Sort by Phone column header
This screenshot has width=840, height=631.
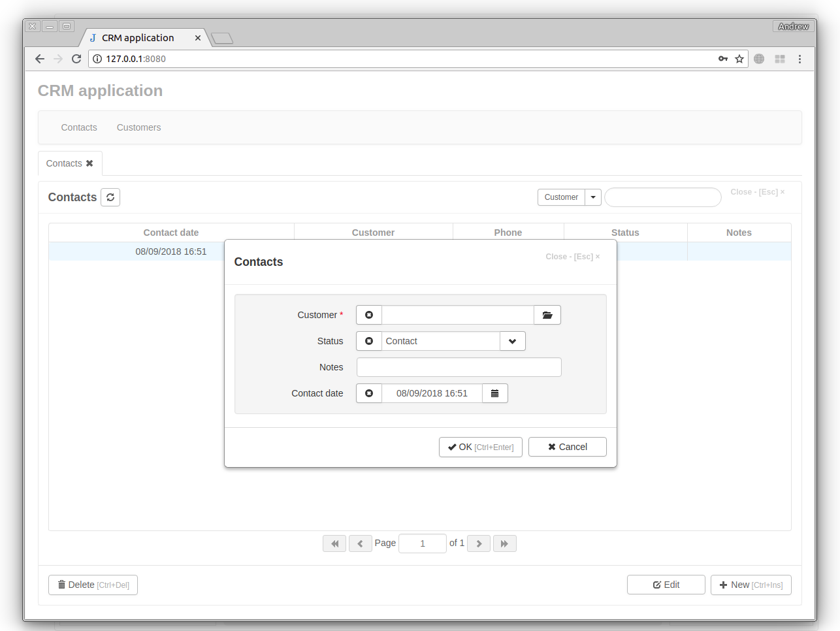coord(508,233)
